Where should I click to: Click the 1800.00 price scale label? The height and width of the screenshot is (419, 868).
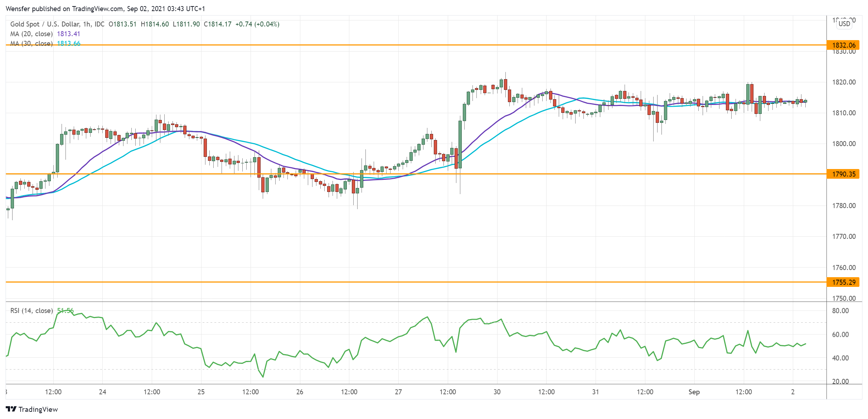pyautogui.click(x=844, y=144)
